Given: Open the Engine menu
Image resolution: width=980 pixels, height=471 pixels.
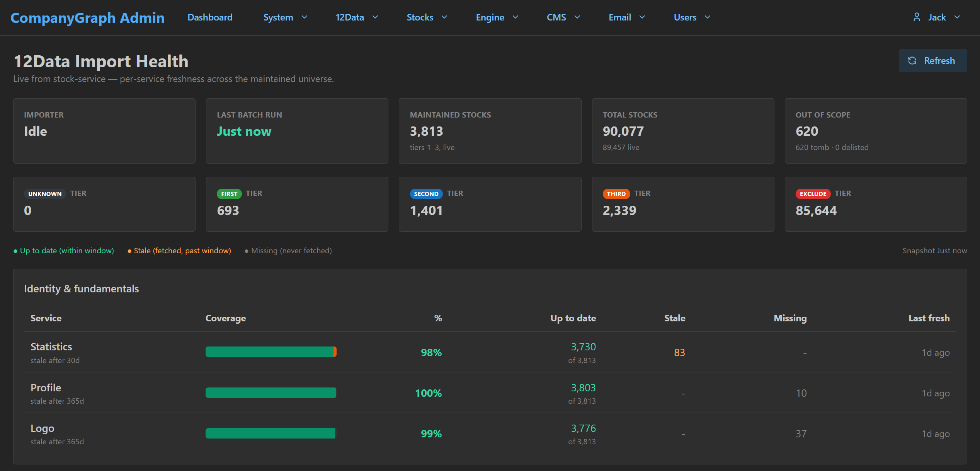Looking at the screenshot, I should point(497,17).
